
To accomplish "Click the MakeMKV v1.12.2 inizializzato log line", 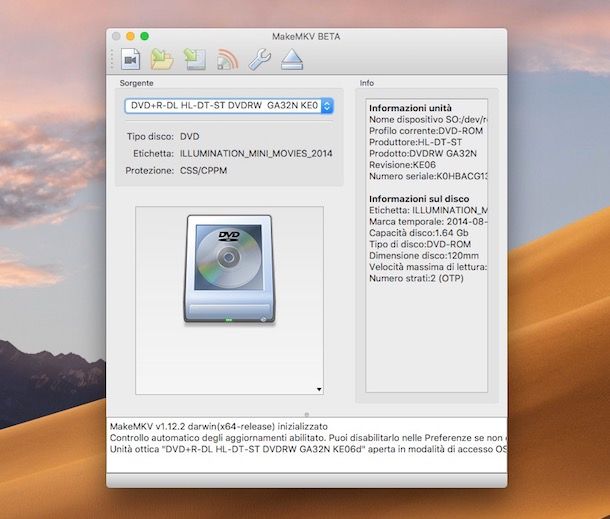I will click(219, 426).
